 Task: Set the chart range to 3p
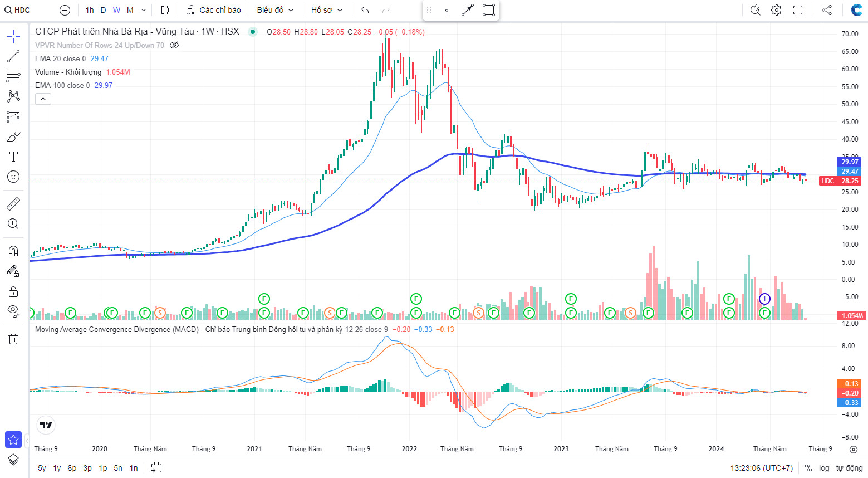(x=87, y=468)
